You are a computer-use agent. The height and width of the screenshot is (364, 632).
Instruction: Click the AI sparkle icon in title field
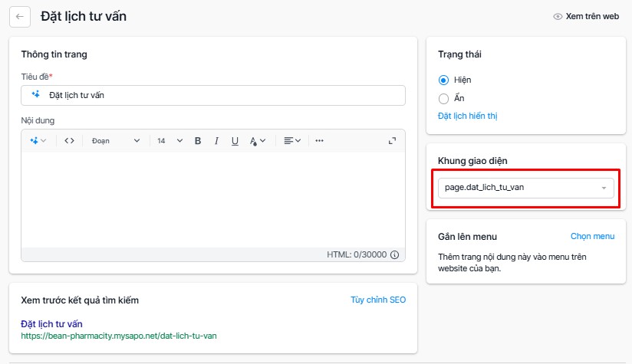(36, 94)
